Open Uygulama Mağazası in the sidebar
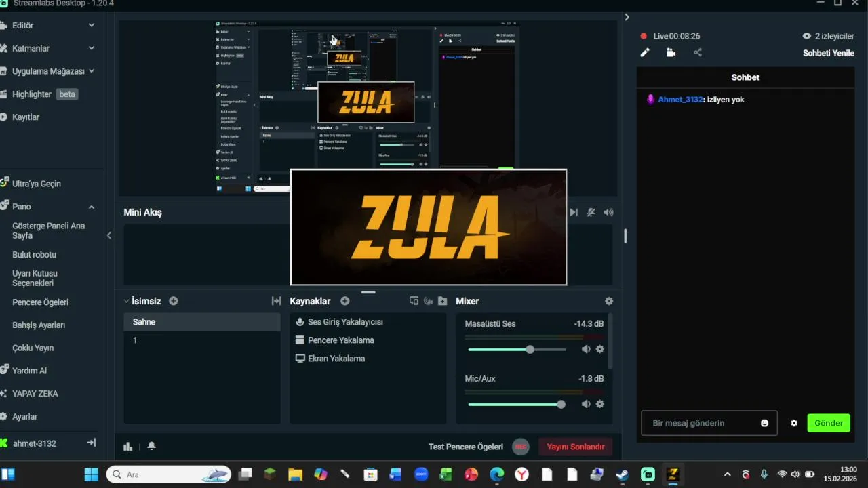This screenshot has height=488, width=868. [48, 71]
